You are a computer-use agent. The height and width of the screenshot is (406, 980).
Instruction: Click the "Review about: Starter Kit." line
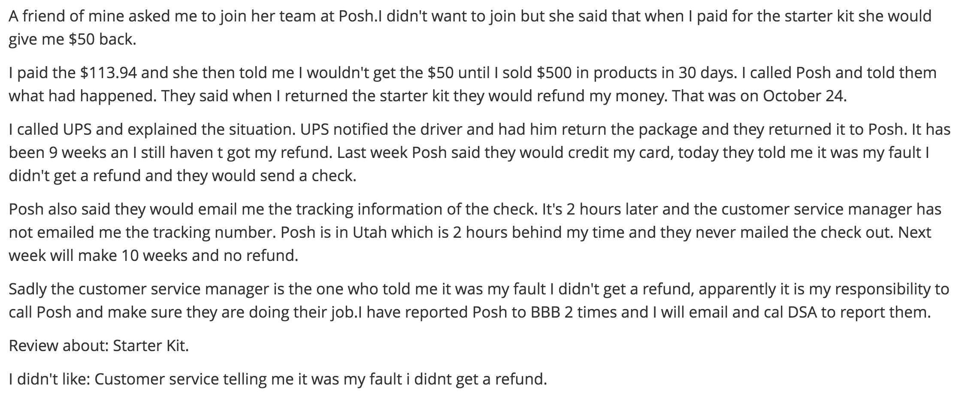(x=99, y=345)
